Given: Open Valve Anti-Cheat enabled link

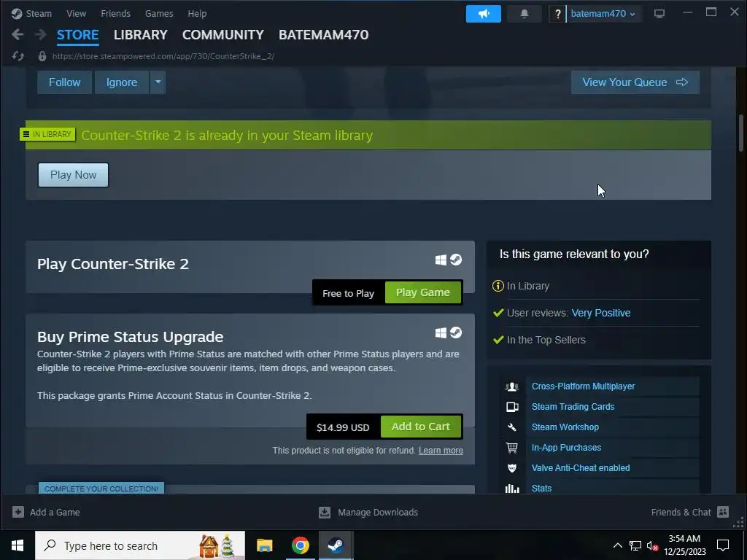Looking at the screenshot, I should point(580,468).
